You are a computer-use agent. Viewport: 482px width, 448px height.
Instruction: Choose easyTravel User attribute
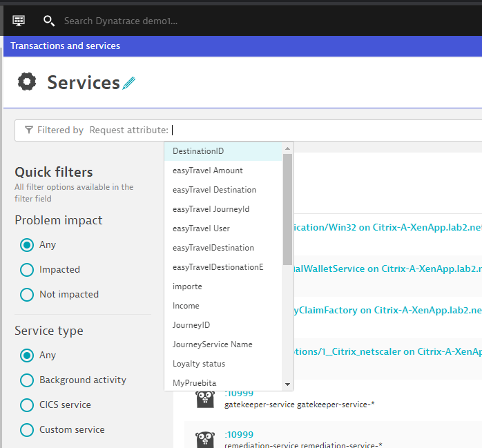pos(223,228)
